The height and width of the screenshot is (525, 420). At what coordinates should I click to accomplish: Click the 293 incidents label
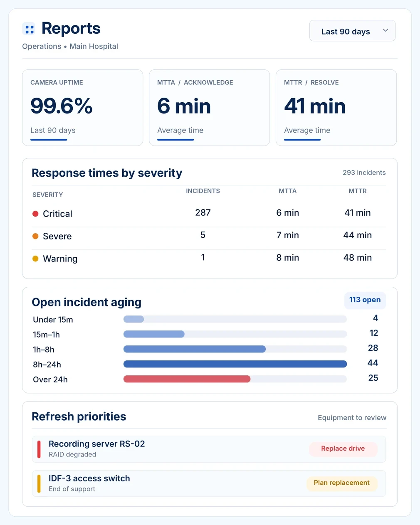(x=364, y=173)
